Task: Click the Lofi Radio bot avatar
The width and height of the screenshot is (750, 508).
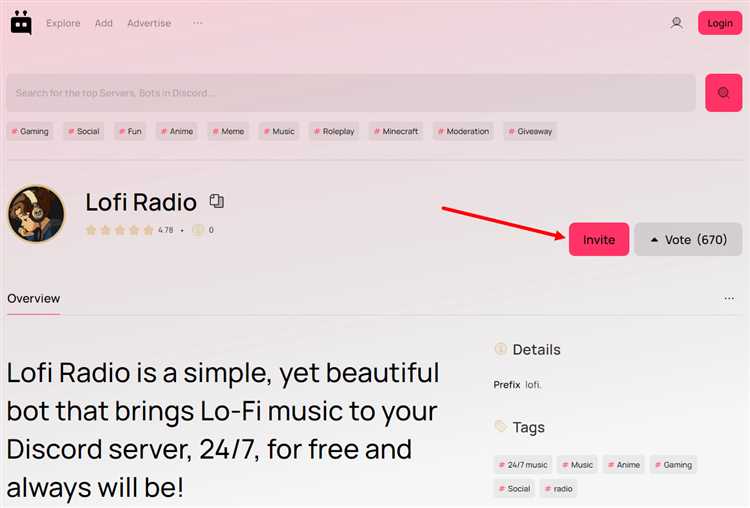Action: [36, 214]
